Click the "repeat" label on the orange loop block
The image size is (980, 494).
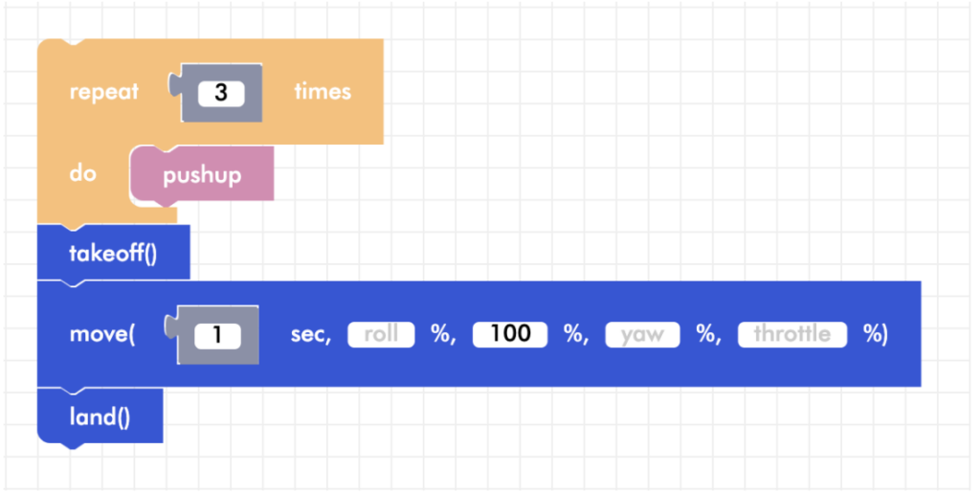[x=103, y=92]
